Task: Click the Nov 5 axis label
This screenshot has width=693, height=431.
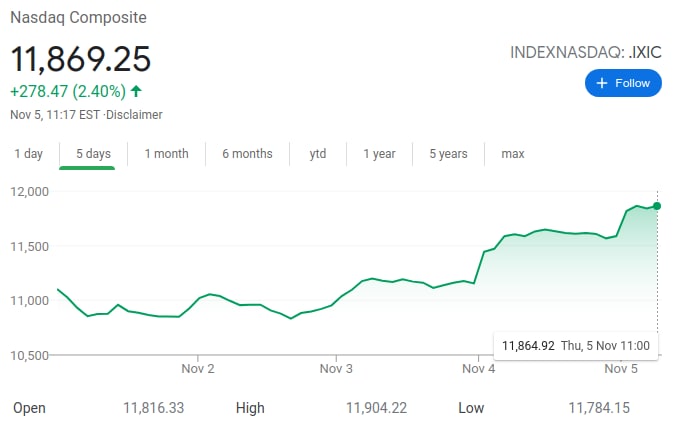Action: pyautogui.click(x=621, y=369)
